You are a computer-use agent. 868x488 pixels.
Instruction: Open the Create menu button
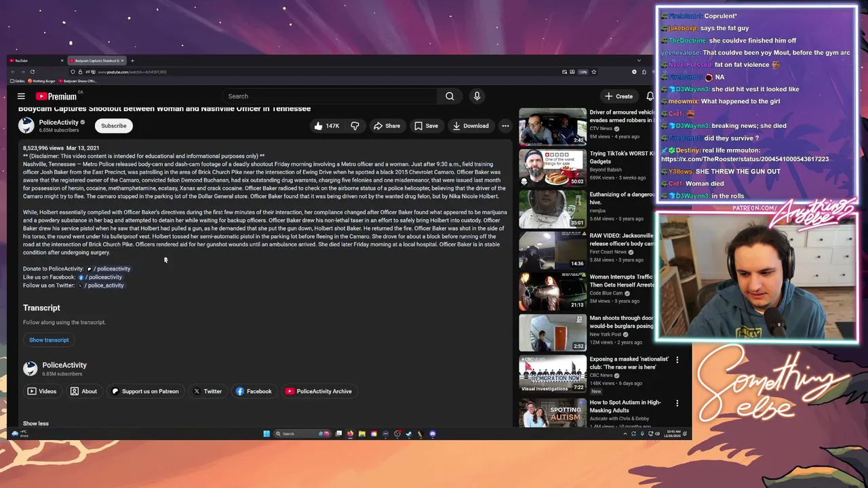(619, 96)
